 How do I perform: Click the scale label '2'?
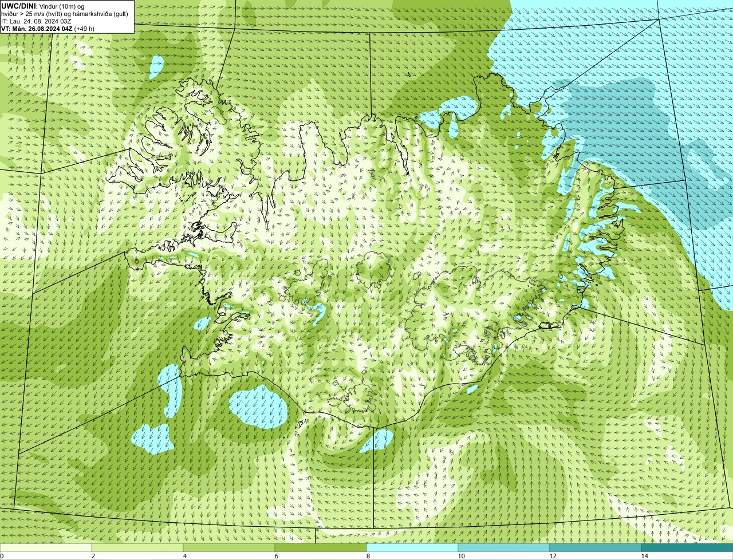pyautogui.click(x=93, y=556)
